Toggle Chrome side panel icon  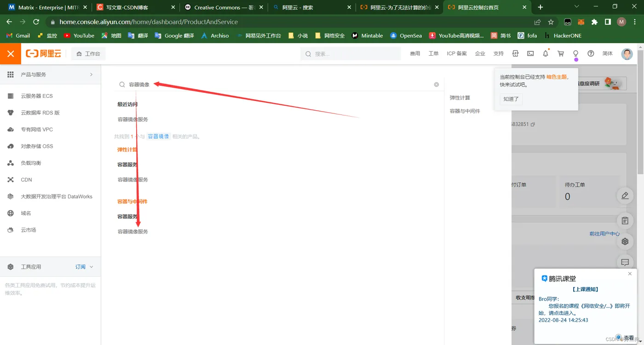point(608,22)
